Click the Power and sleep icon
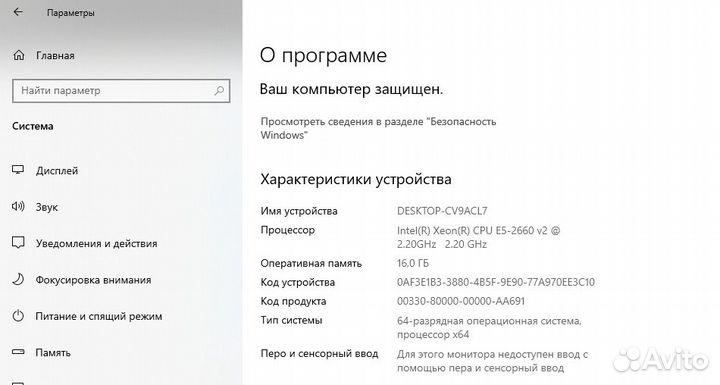 pos(18,316)
